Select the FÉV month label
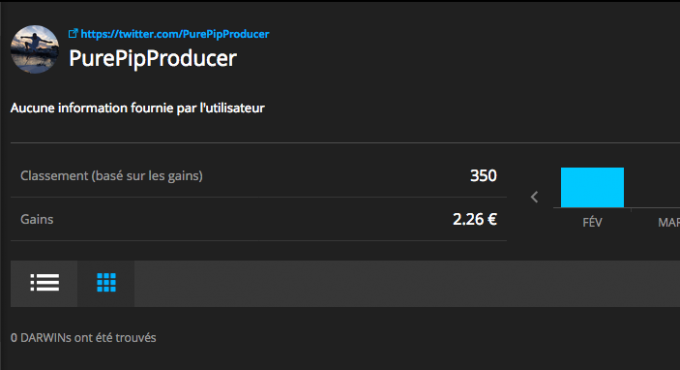 pos(592,223)
